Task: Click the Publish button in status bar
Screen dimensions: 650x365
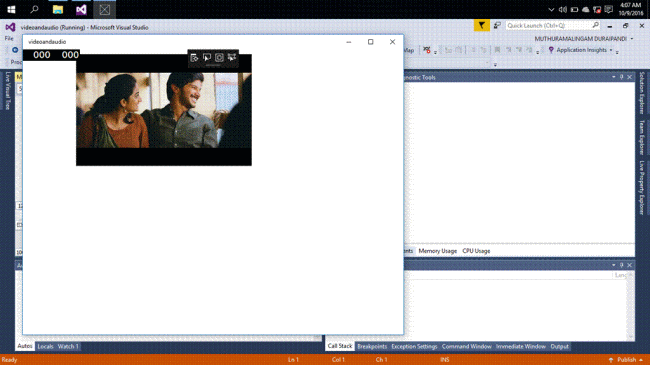Action: 626,360
